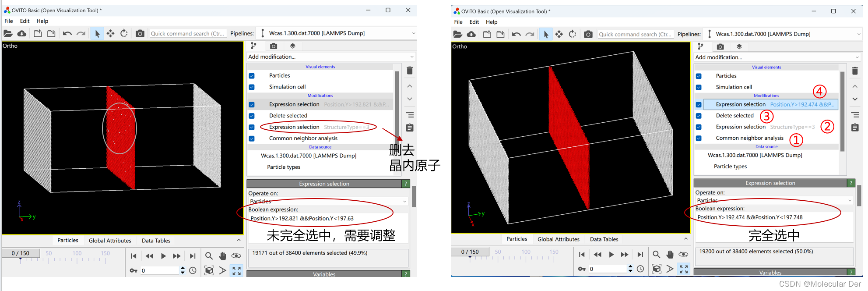Play the animation in right window

611,255
